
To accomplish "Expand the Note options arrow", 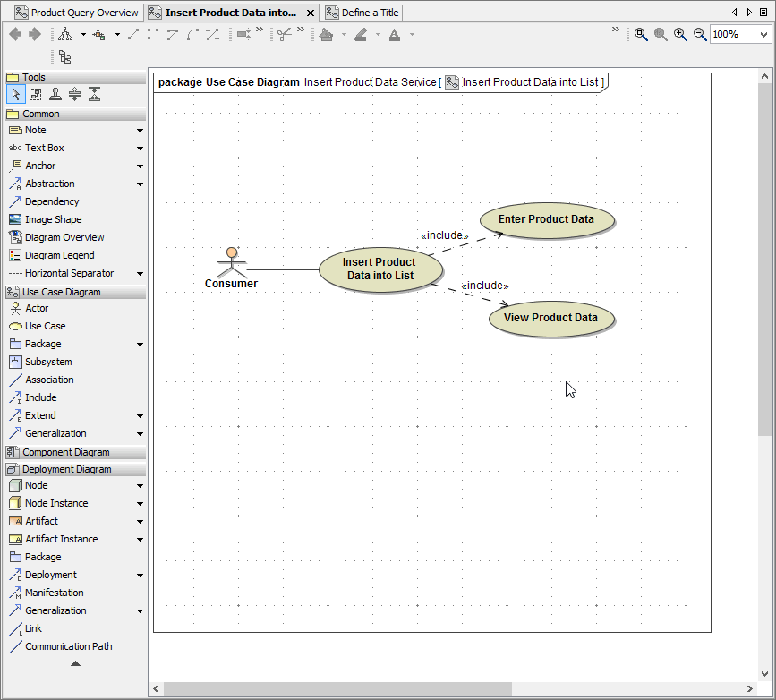I will 140,131.
